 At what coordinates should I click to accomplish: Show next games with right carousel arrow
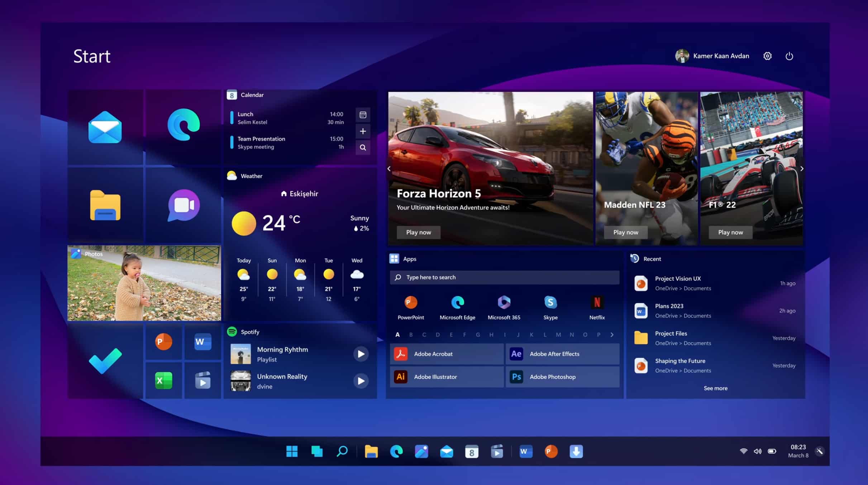tap(802, 169)
